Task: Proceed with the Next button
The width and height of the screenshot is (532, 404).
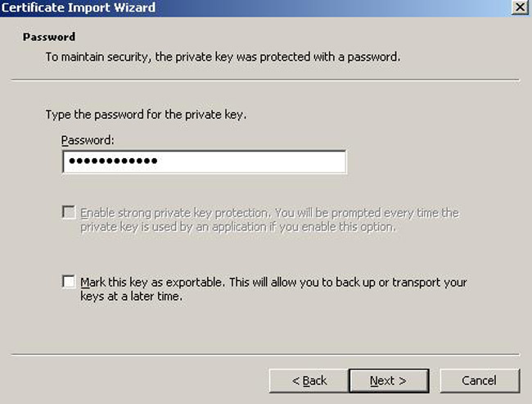Action: click(387, 380)
